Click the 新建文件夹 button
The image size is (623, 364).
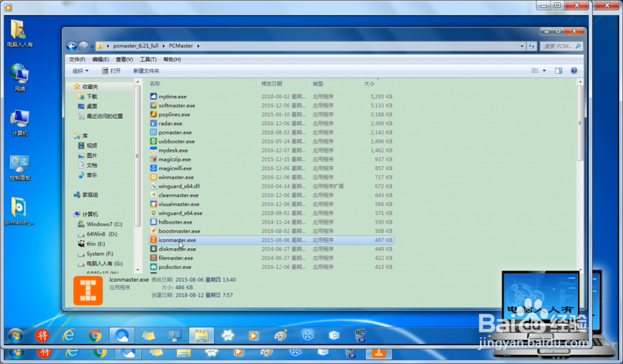click(x=146, y=71)
